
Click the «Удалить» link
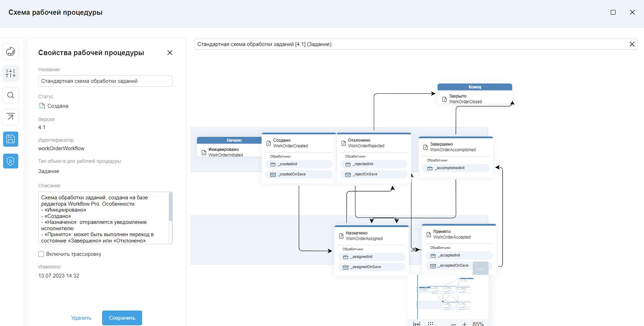click(81, 318)
